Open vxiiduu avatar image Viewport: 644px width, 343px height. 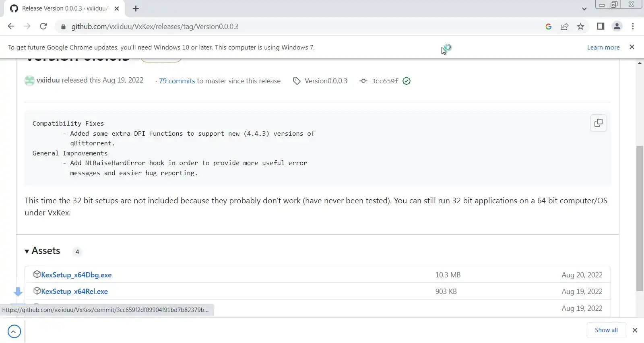point(29,81)
